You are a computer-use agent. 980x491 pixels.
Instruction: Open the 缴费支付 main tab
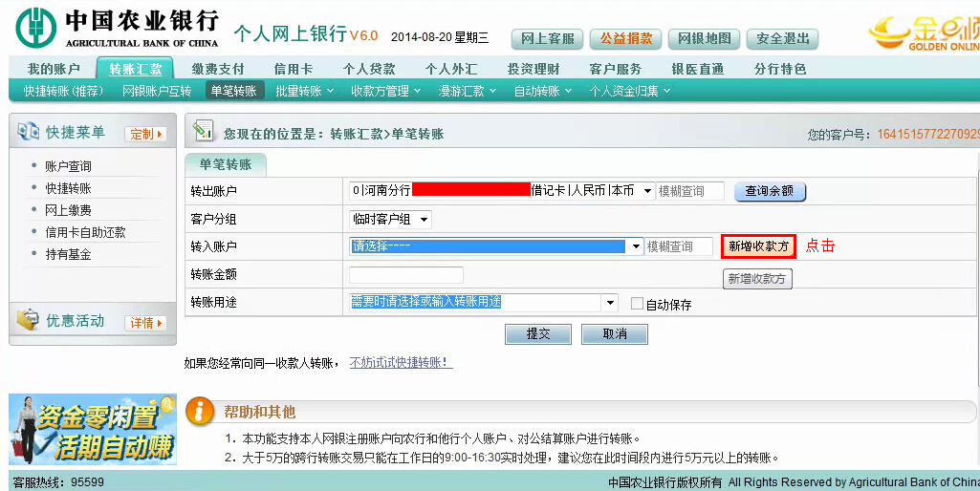click(217, 69)
